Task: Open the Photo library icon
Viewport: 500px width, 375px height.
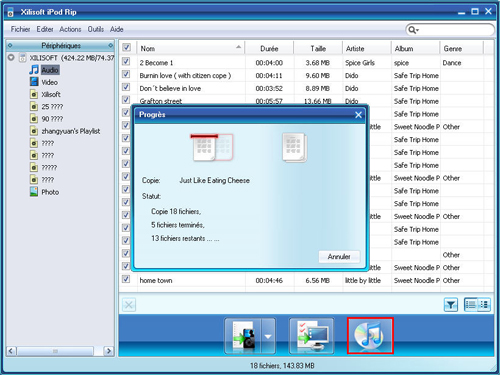Action: (34, 192)
